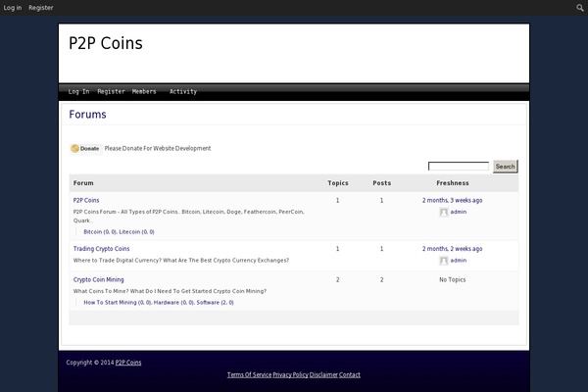Select 'Log In' in the navigation menu
Screen dimensions: 588x392
78,91
